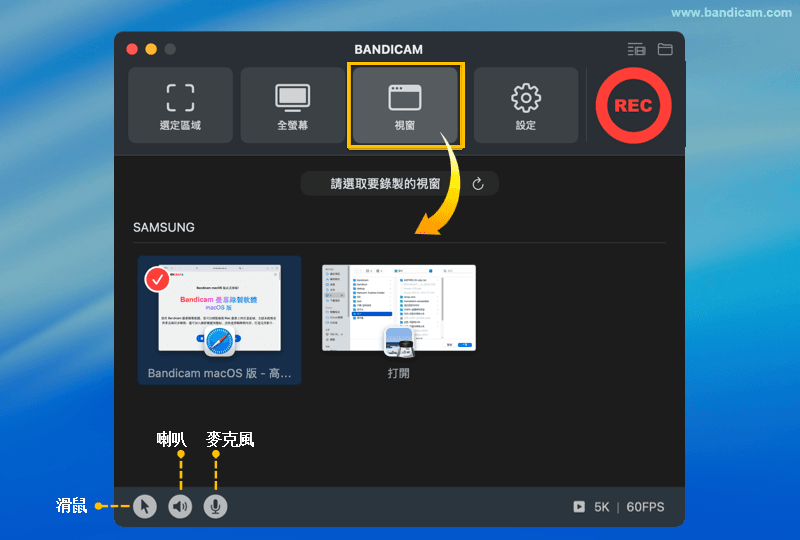Click the SAMSUNG display heading
Image resolution: width=800 pixels, height=540 pixels.
click(164, 227)
